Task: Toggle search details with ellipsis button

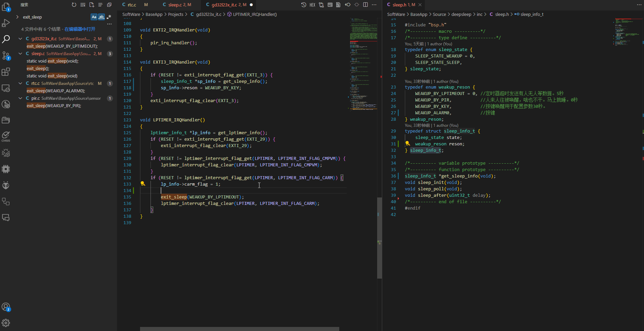Action: 109,24
